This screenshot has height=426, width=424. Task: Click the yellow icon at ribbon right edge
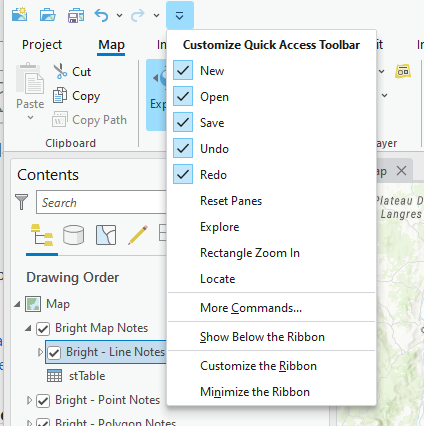pos(403,71)
